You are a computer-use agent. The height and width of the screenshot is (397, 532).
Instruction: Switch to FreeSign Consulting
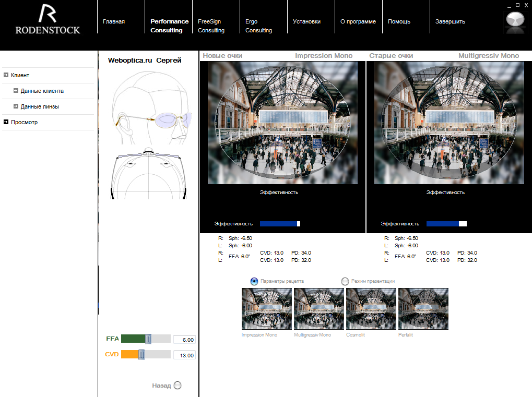[x=211, y=26]
